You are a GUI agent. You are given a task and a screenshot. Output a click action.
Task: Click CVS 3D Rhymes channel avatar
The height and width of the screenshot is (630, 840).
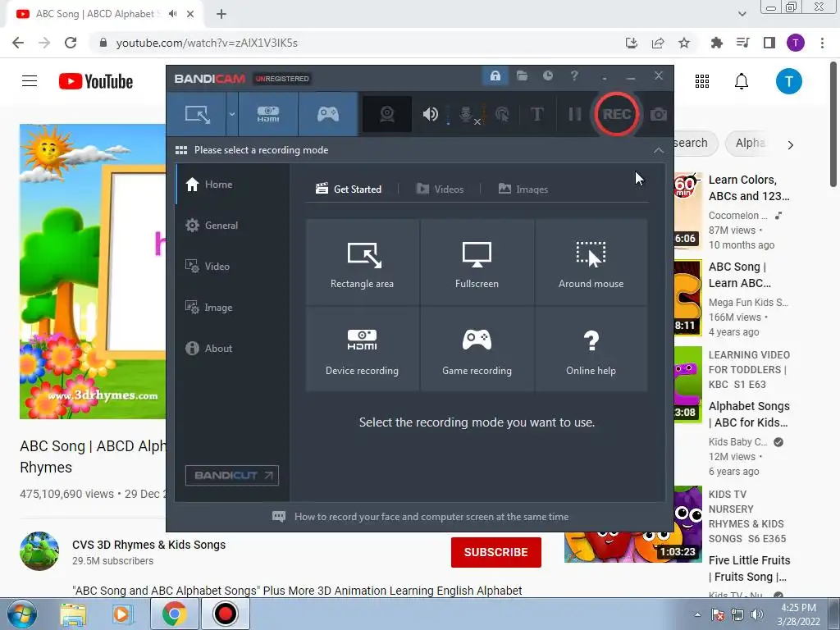39,551
